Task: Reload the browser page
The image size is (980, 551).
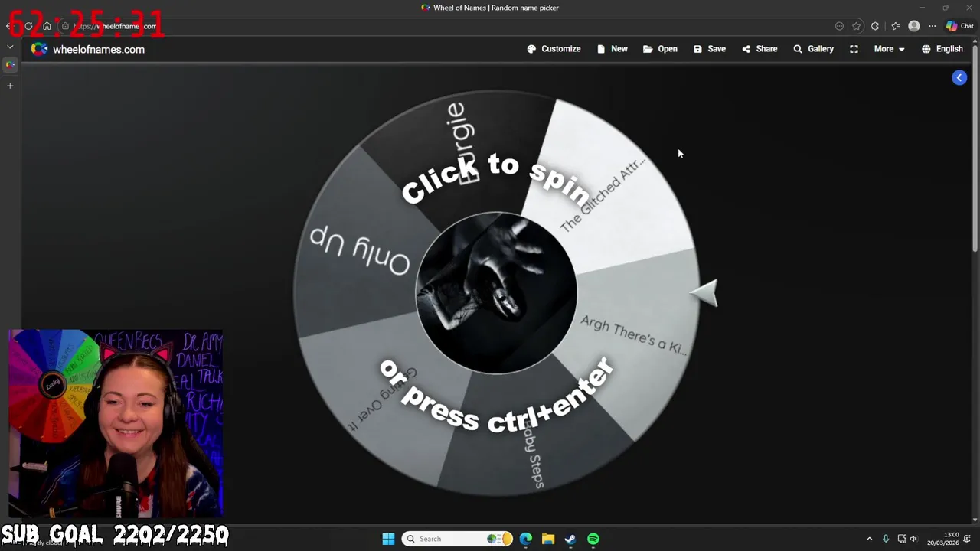Action: [28, 26]
